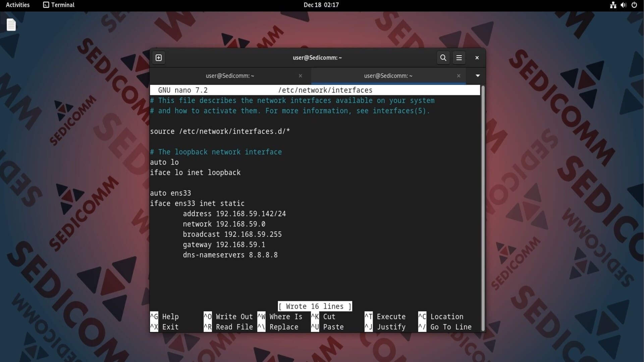Expand the tab list dropdown arrow
This screenshot has width=644, height=362.
tap(478, 76)
